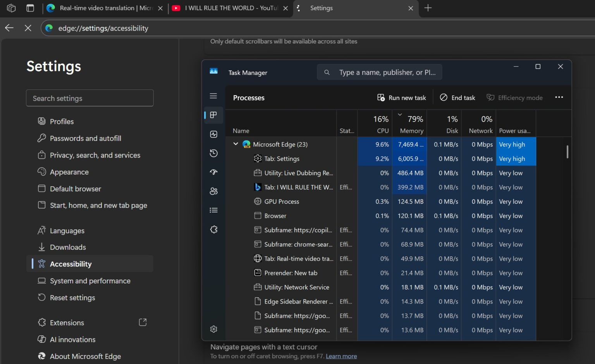Click the Search settings input field
The height and width of the screenshot is (364, 595).
(x=89, y=98)
